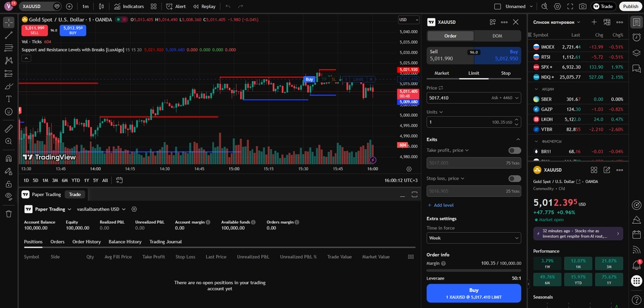Remove objects with trash icon
Image resolution: width=644 pixels, height=308 pixels.
[9, 214]
